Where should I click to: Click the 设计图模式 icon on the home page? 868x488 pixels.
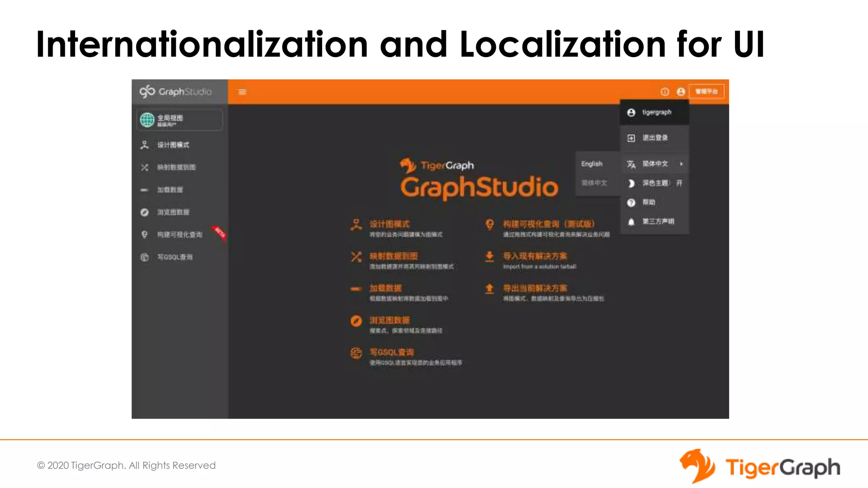tap(356, 225)
